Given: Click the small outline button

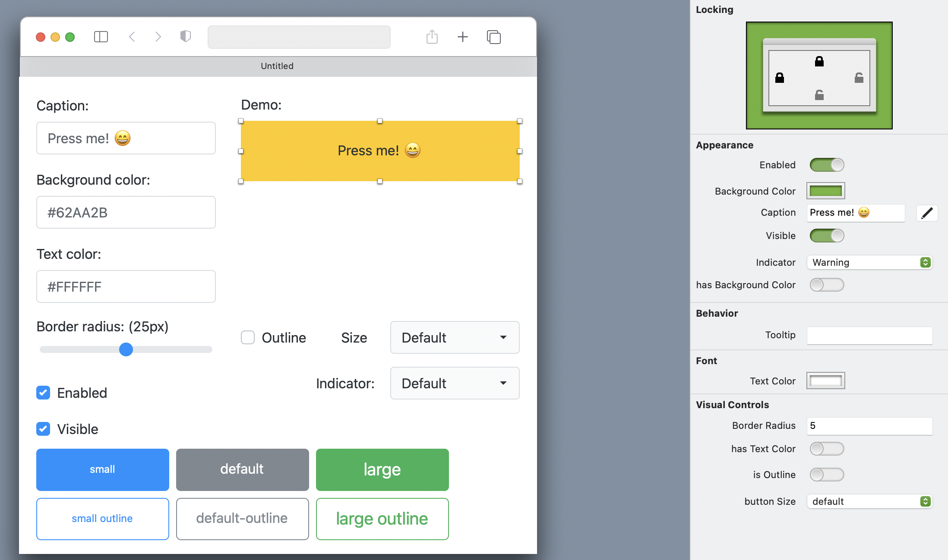Looking at the screenshot, I should 102,519.
